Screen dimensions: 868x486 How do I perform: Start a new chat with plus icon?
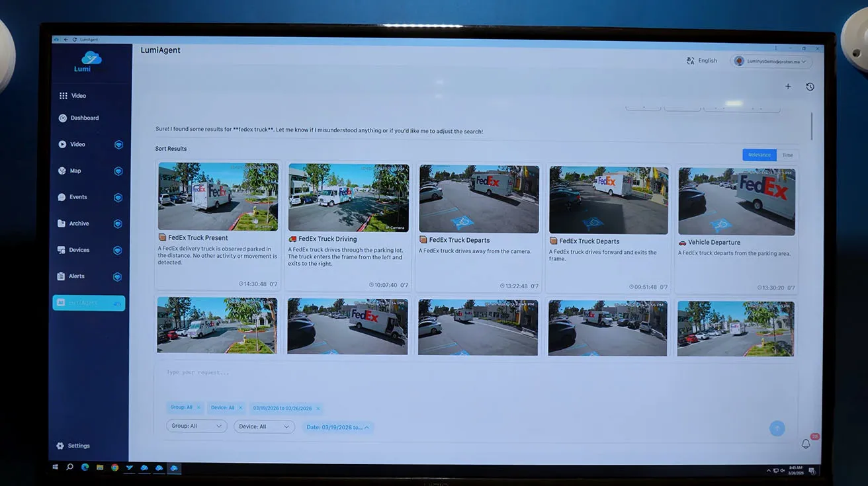[788, 87]
